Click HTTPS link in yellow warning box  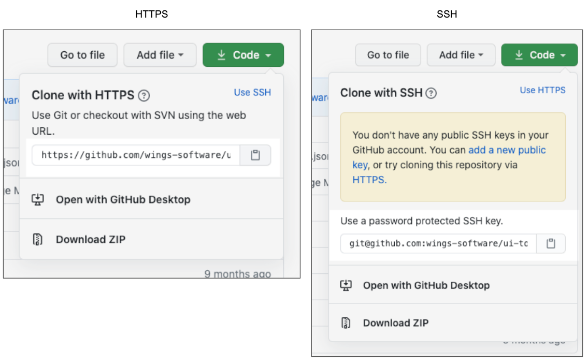click(x=369, y=180)
